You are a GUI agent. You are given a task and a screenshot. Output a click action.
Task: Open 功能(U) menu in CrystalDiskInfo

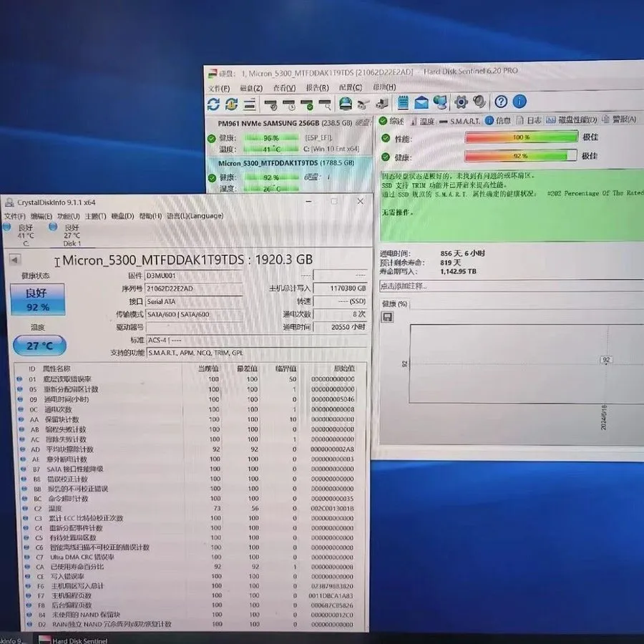click(x=68, y=216)
